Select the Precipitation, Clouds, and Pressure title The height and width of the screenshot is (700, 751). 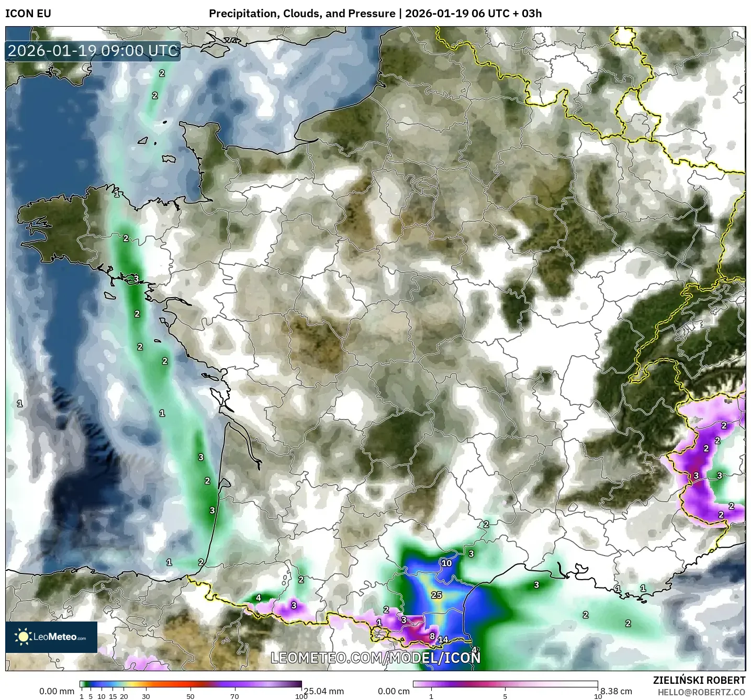[x=302, y=14]
